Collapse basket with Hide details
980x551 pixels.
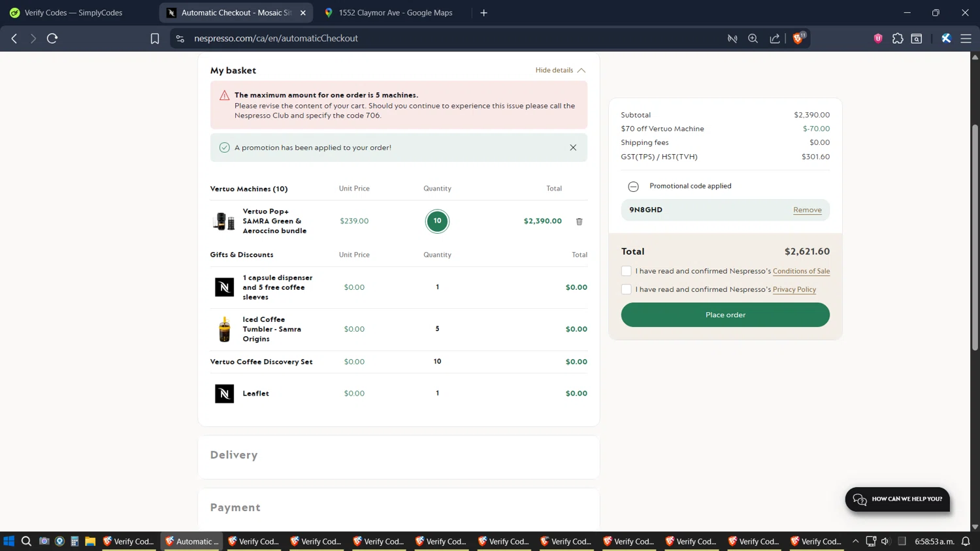coord(560,70)
